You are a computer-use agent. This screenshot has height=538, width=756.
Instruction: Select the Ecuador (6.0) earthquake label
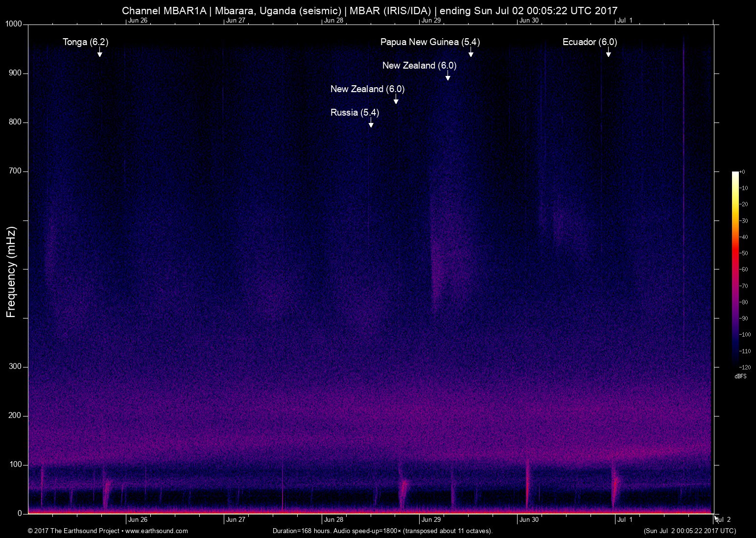[x=590, y=42]
